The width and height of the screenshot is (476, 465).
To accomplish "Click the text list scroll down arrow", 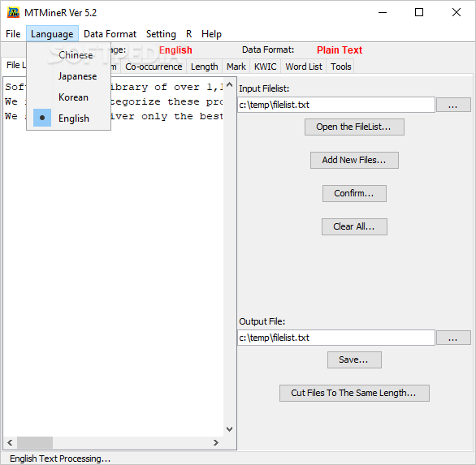I will (x=230, y=429).
